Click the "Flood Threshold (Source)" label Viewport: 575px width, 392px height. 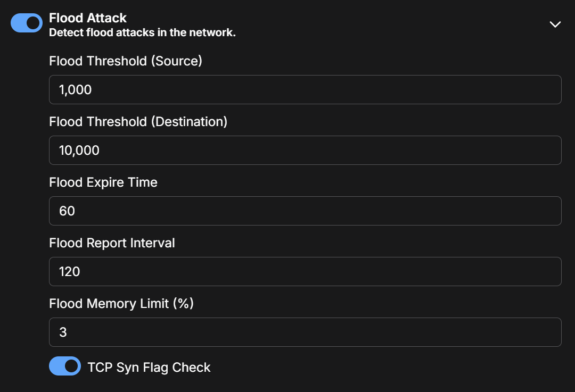[126, 61]
